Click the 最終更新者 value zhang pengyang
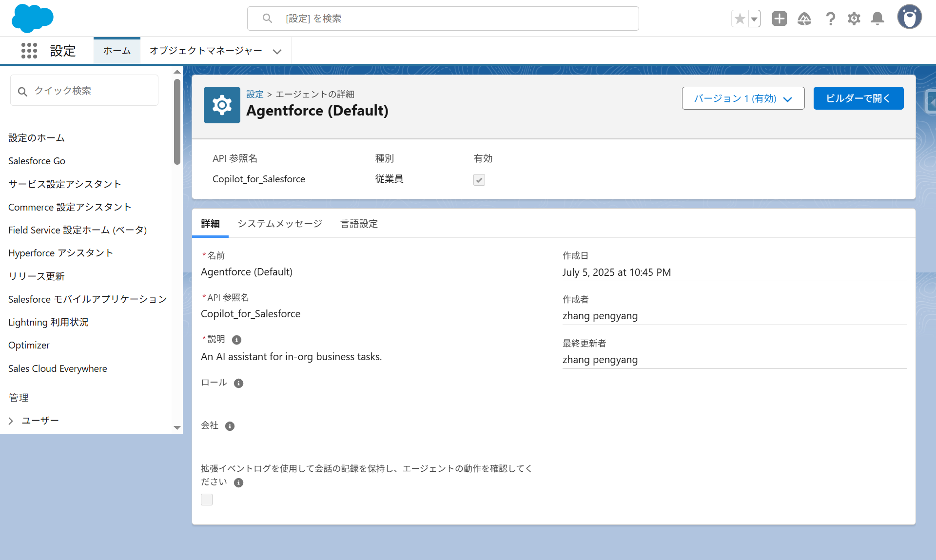936x560 pixels. tap(600, 360)
